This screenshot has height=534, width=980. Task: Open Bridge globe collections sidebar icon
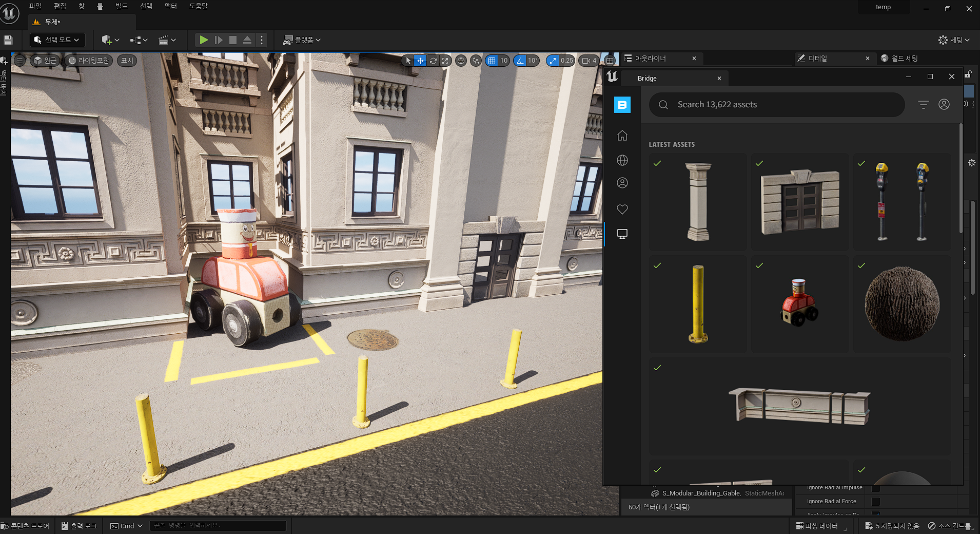[x=622, y=160]
